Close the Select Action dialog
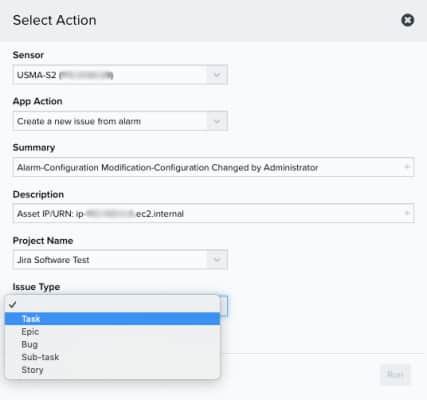Image resolution: width=427 pixels, height=400 pixels. click(407, 20)
